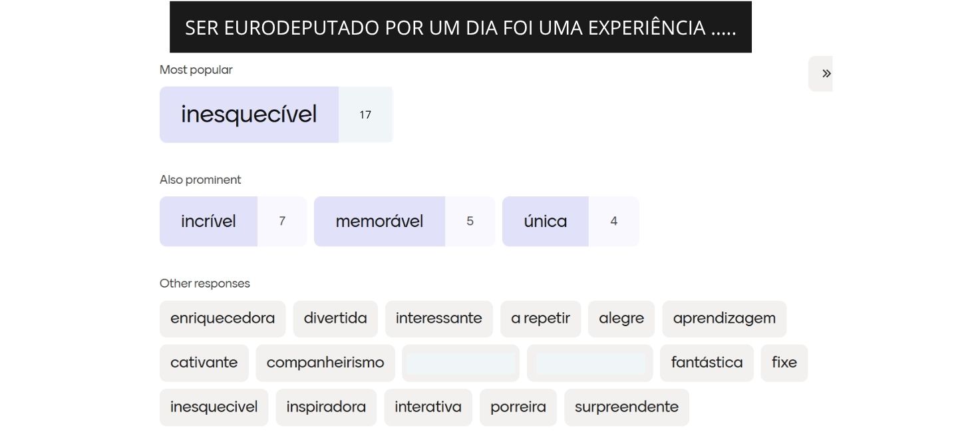The width and height of the screenshot is (980, 436).
Task: Select the 'memorável' response chip
Action: click(379, 221)
